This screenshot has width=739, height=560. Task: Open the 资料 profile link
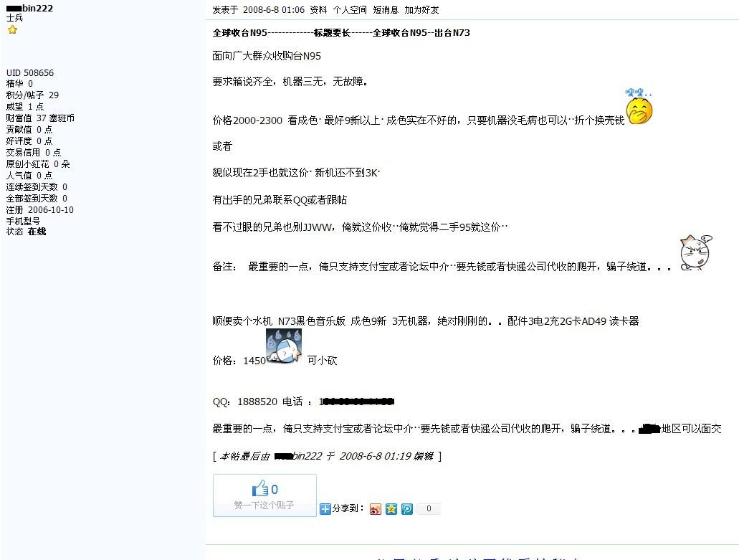pos(318,10)
